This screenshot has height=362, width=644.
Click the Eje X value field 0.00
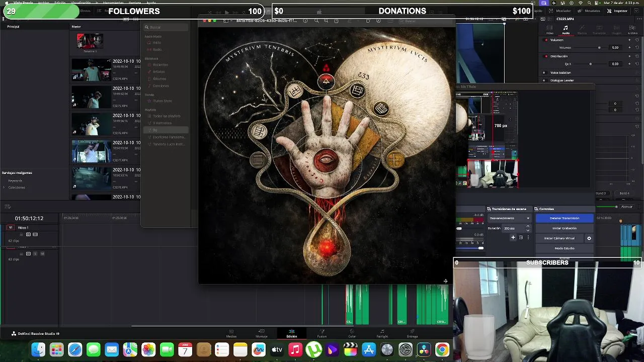coord(615,64)
